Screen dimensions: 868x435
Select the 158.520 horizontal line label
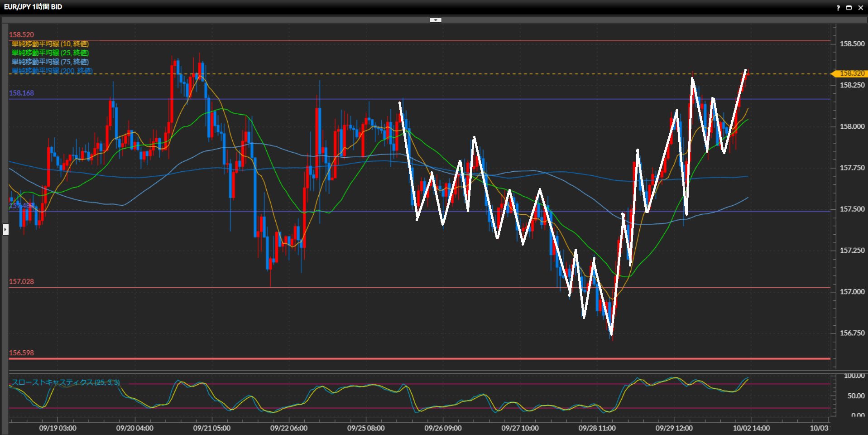pyautogui.click(x=21, y=35)
